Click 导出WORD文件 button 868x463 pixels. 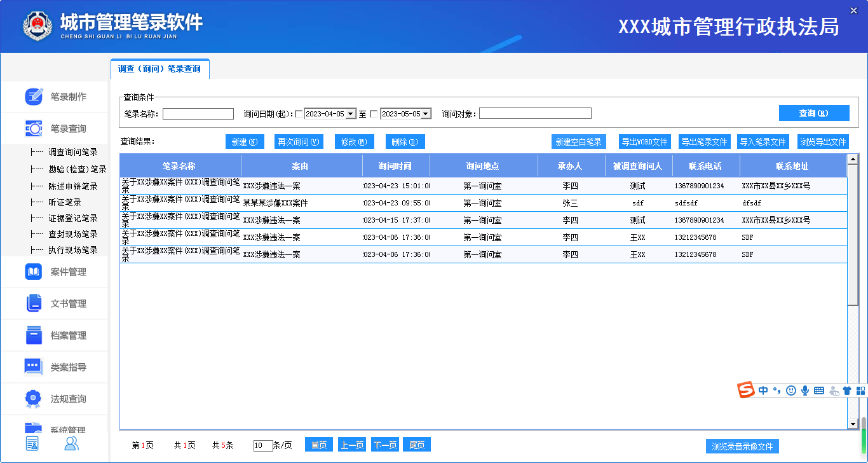[644, 142]
